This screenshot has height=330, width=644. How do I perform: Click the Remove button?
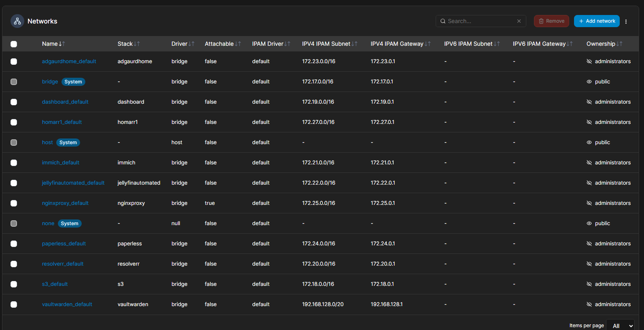click(551, 21)
